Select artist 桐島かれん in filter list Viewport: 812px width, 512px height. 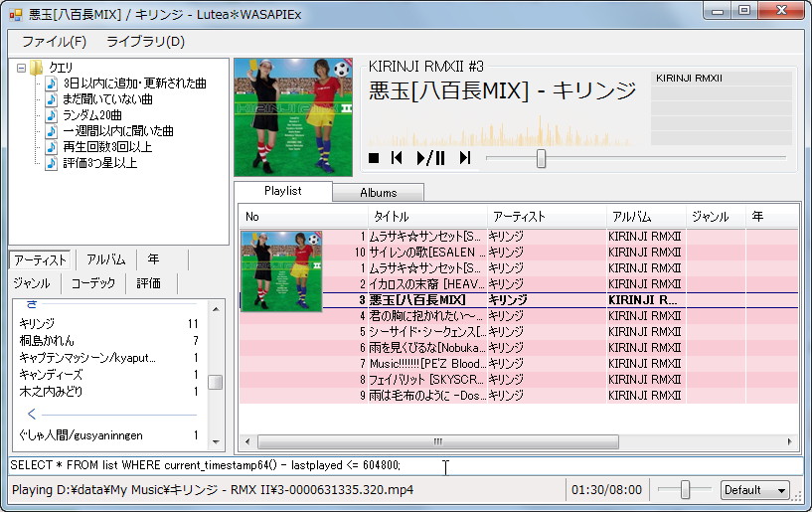108,341
